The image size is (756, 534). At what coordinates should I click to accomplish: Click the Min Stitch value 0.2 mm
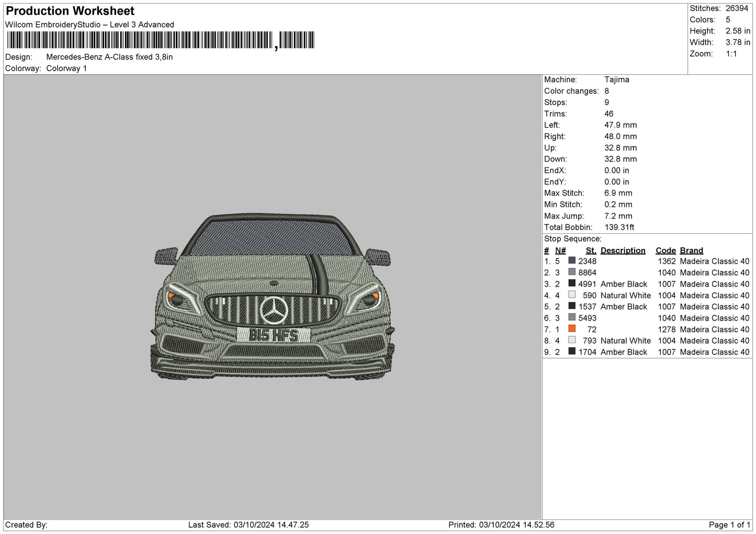pos(618,204)
